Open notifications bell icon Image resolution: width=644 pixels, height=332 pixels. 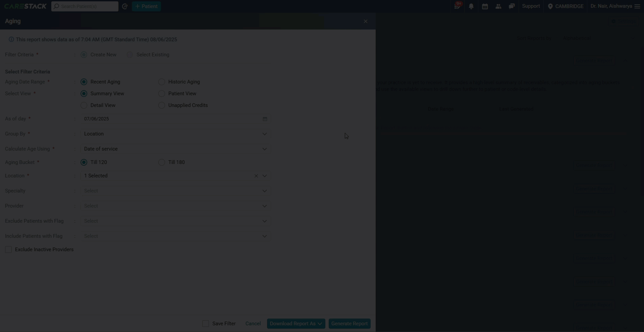coord(471,6)
